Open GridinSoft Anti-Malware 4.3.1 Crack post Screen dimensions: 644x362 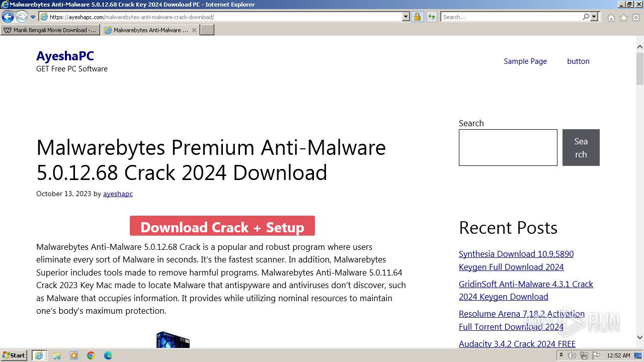pos(526,290)
